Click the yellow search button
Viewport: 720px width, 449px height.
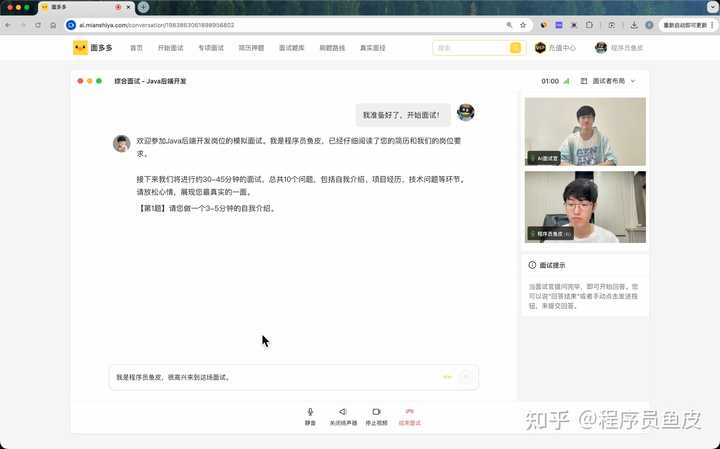(516, 48)
